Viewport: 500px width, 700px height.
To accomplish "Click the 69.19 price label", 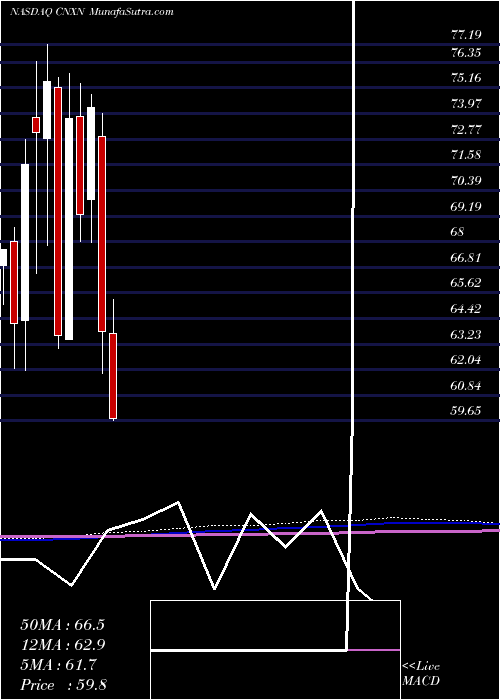I will point(467,207).
